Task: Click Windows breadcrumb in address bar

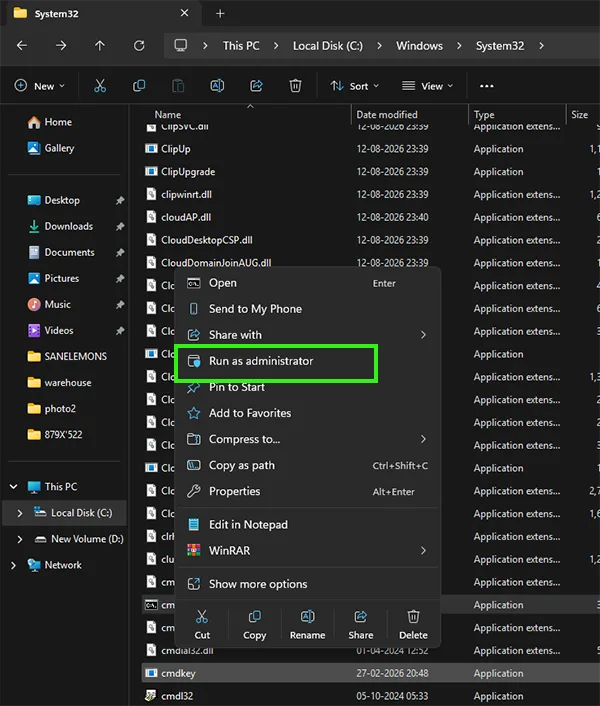Action: coord(419,45)
